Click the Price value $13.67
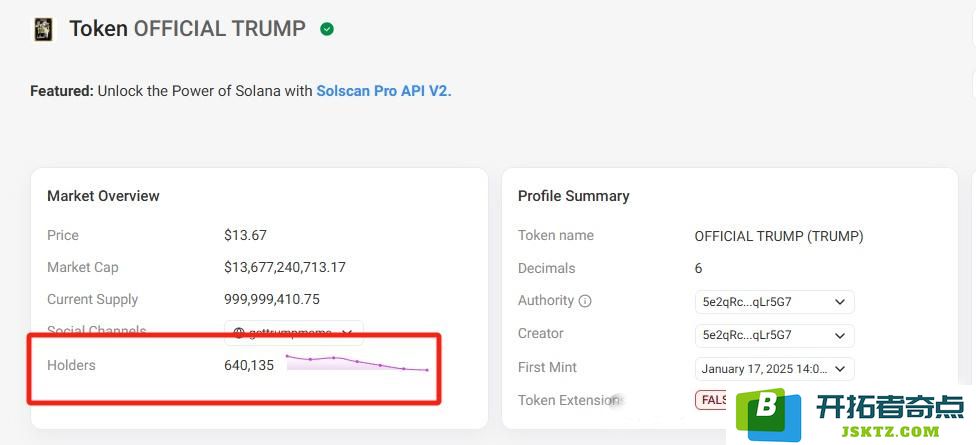Viewport: 976px width, 445px height. point(245,235)
